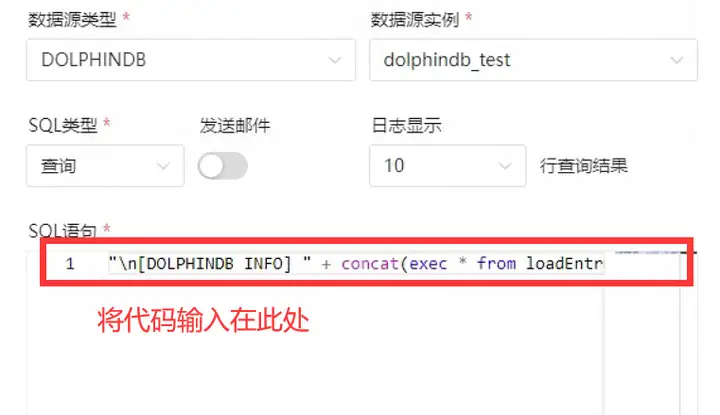Viewport: 720px width, 415px height.
Task: Click line number 1 in editor gutter
Action: [70, 264]
